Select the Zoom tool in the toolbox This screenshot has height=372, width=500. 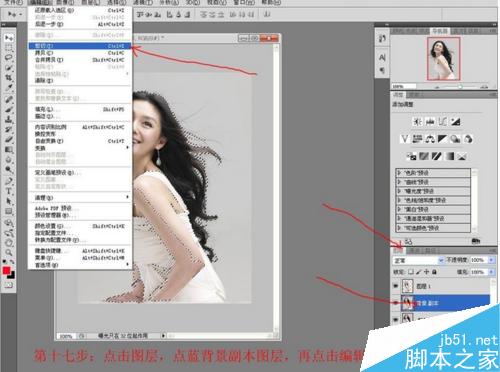pos(9,252)
